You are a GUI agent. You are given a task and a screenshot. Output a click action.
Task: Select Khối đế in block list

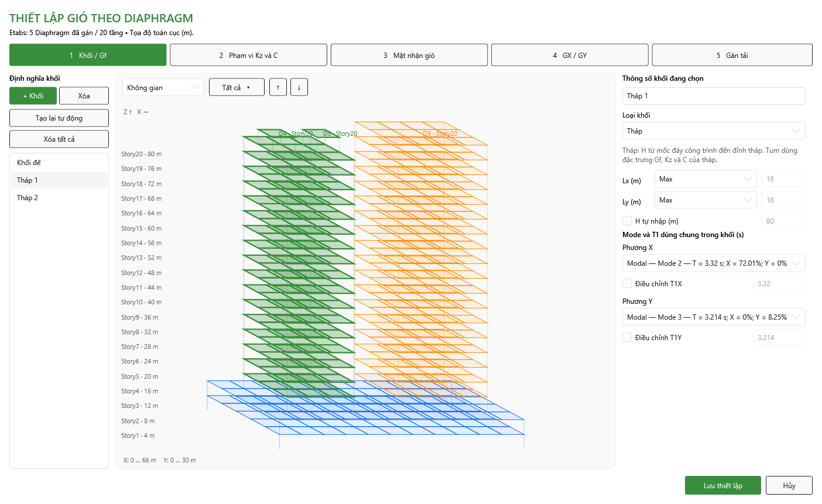click(59, 163)
